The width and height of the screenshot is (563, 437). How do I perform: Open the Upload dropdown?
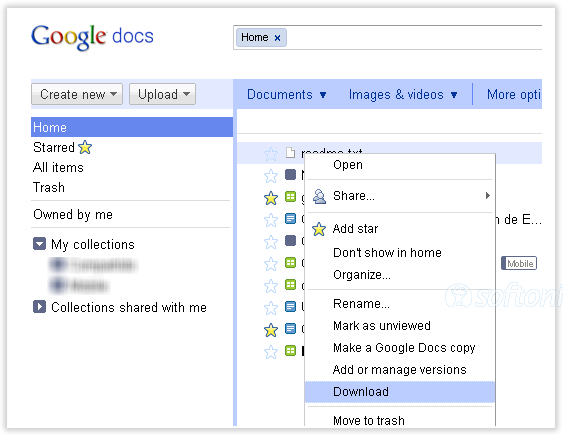pos(162,94)
